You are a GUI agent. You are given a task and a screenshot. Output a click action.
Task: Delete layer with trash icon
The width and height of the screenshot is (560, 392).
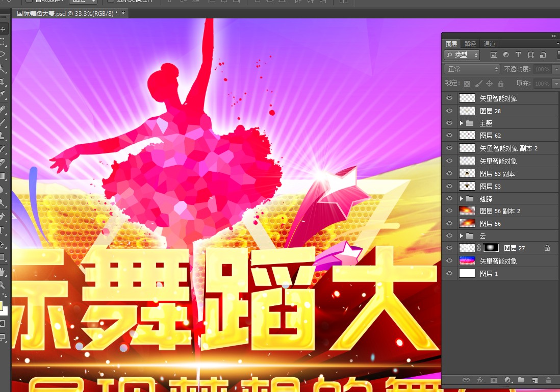click(548, 380)
